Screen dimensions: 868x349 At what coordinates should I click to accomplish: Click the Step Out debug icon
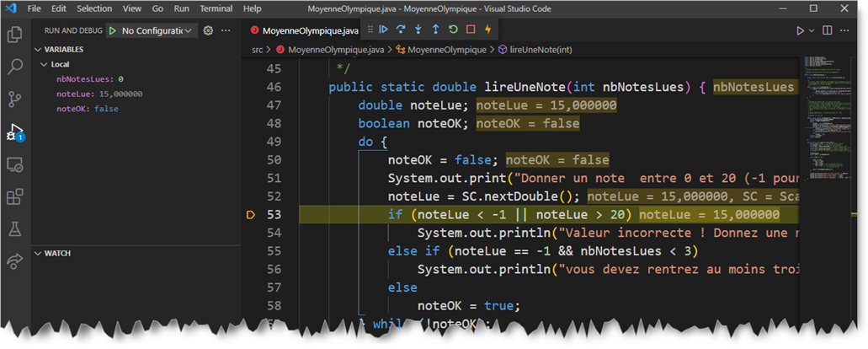435,30
